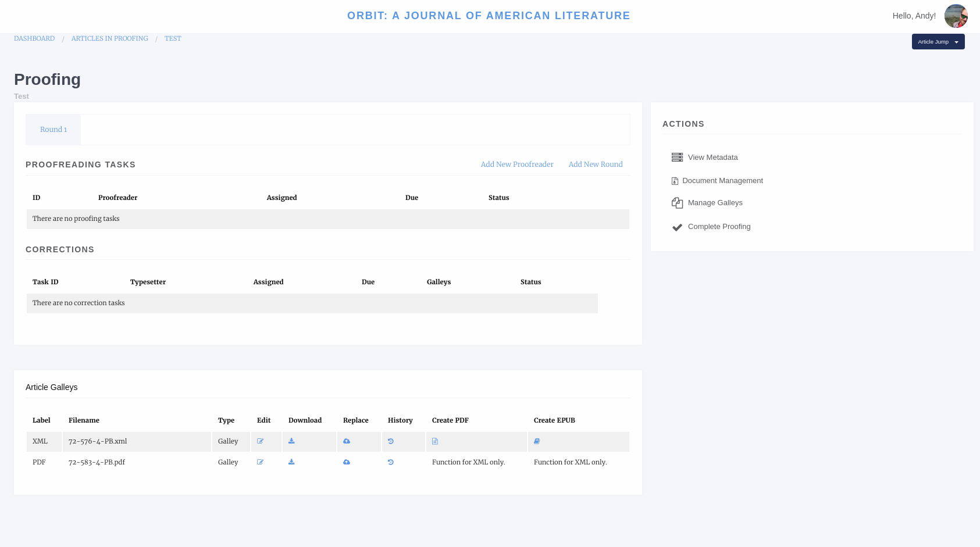
Task: Open history for the PDF galley
Action: point(391,462)
